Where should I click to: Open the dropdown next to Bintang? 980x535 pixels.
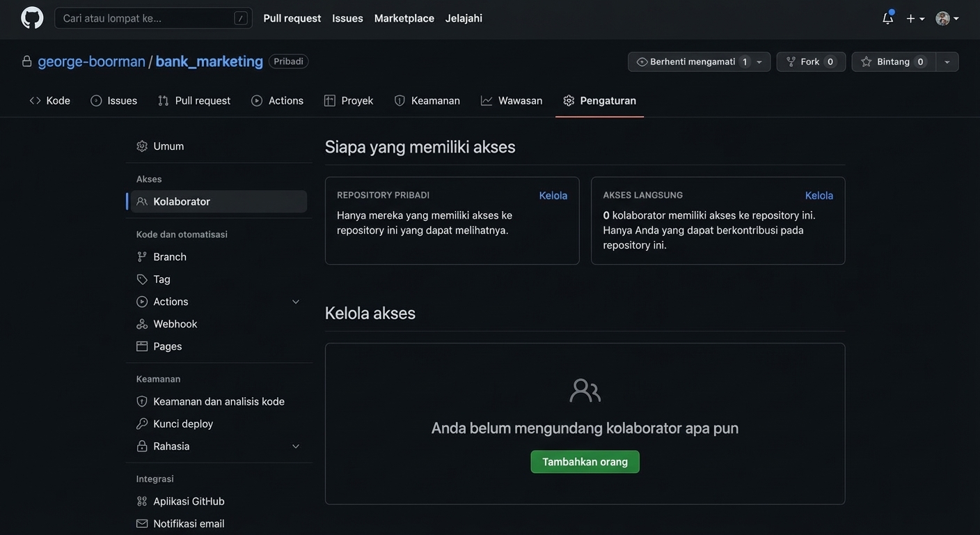click(947, 62)
